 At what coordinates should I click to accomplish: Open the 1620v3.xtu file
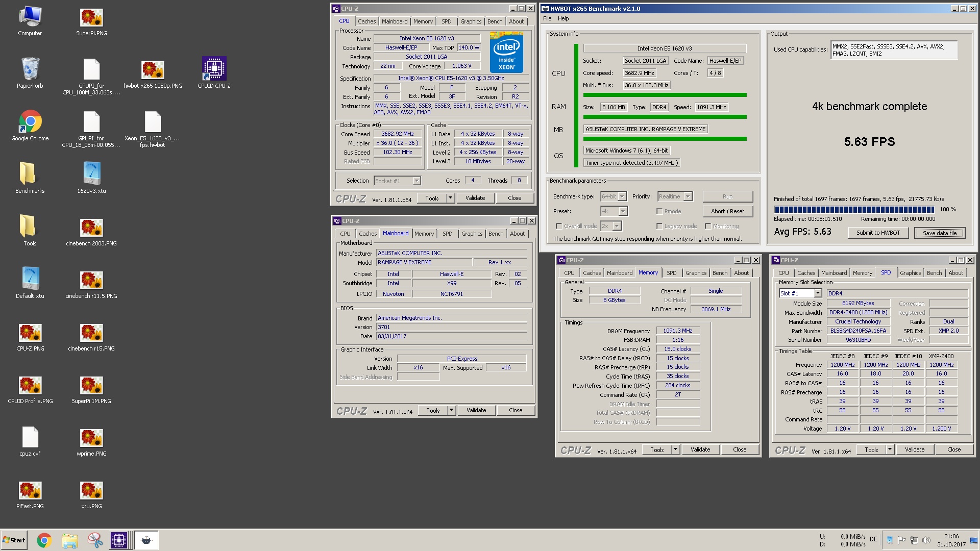91,179
